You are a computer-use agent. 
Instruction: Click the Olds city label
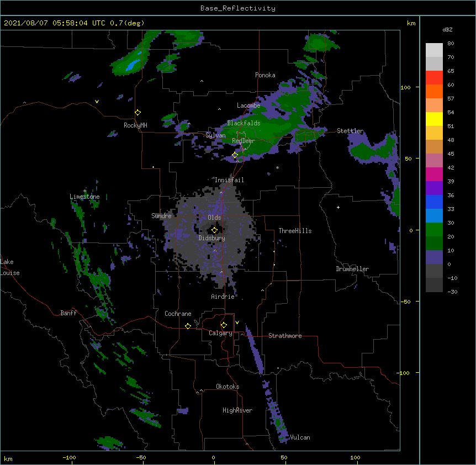coord(214,218)
